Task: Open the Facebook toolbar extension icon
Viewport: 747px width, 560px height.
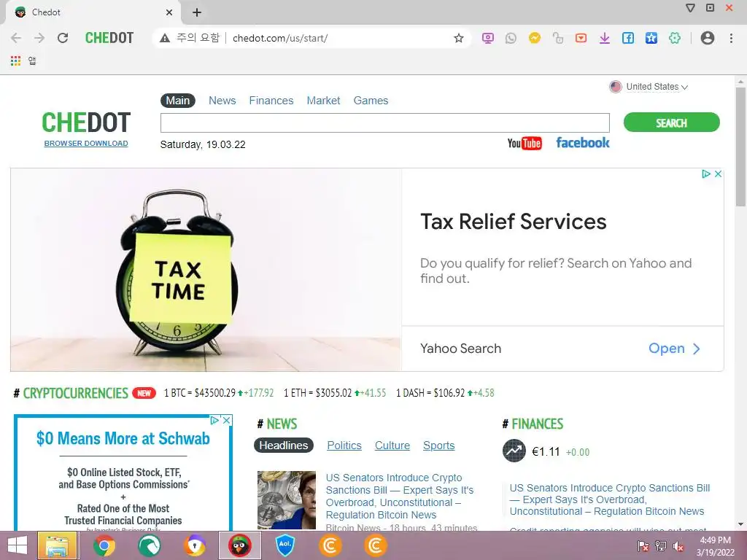Action: (628, 38)
